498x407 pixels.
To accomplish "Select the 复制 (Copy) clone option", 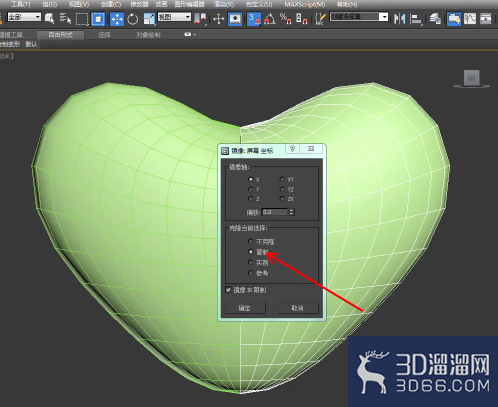I will point(250,252).
